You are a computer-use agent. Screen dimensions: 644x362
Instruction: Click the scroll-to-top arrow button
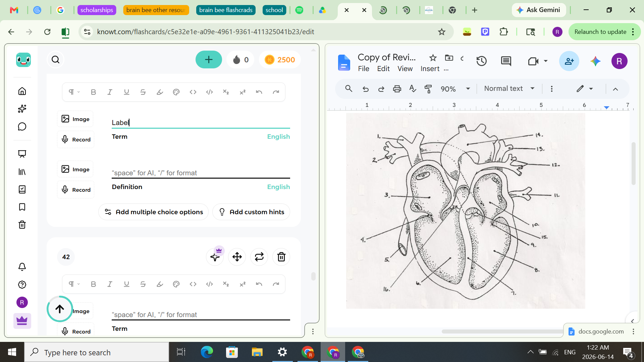point(60,309)
